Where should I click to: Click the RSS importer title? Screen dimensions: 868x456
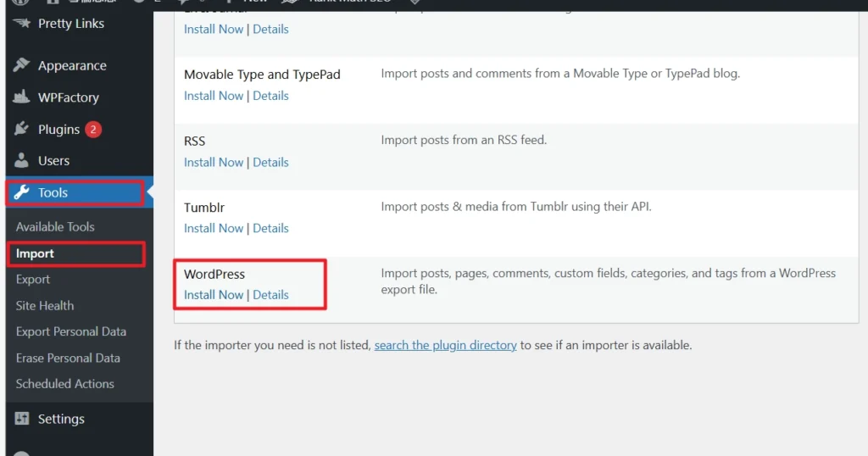194,141
